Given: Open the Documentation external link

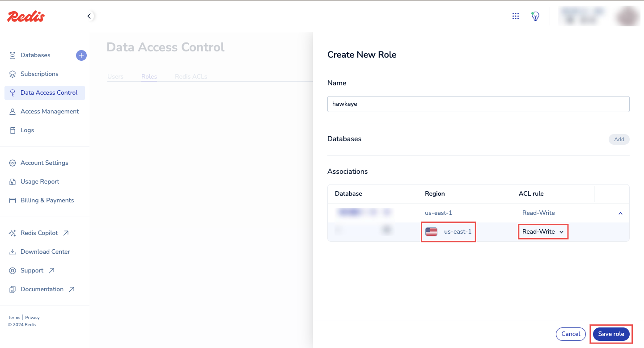Looking at the screenshot, I should pos(42,289).
